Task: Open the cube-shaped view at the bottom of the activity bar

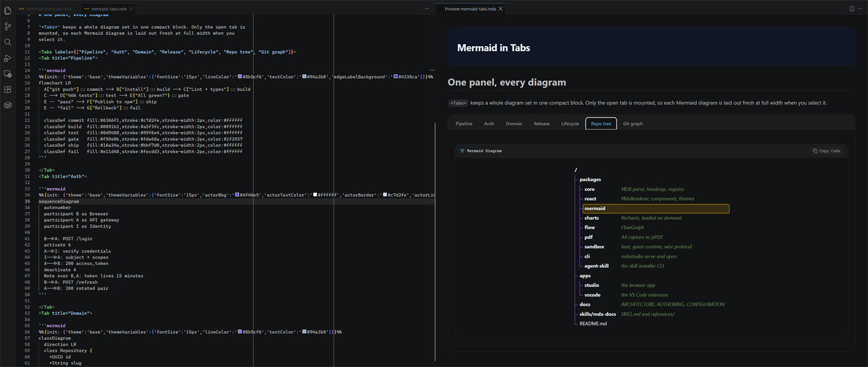Action: (8, 106)
